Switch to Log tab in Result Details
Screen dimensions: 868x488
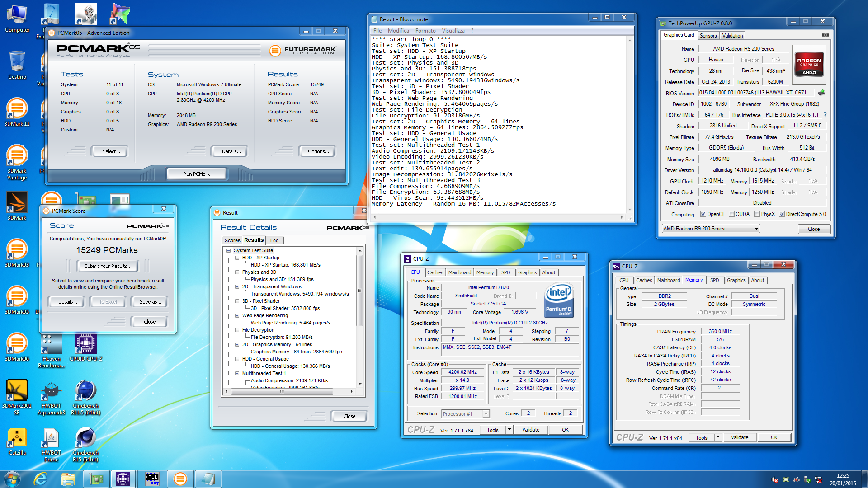274,240
